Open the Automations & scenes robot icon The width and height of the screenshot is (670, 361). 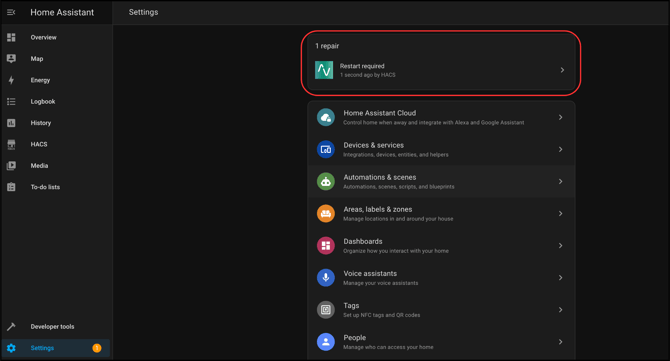(326, 182)
